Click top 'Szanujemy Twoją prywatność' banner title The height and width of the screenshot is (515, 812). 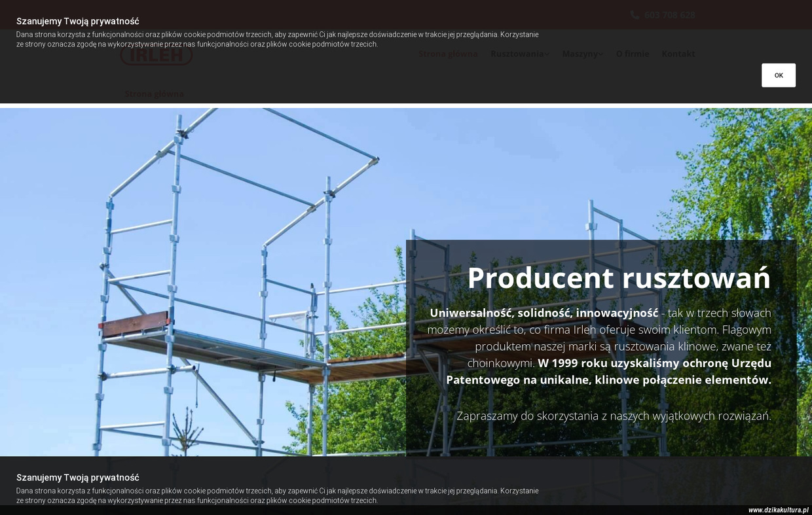[77, 21]
